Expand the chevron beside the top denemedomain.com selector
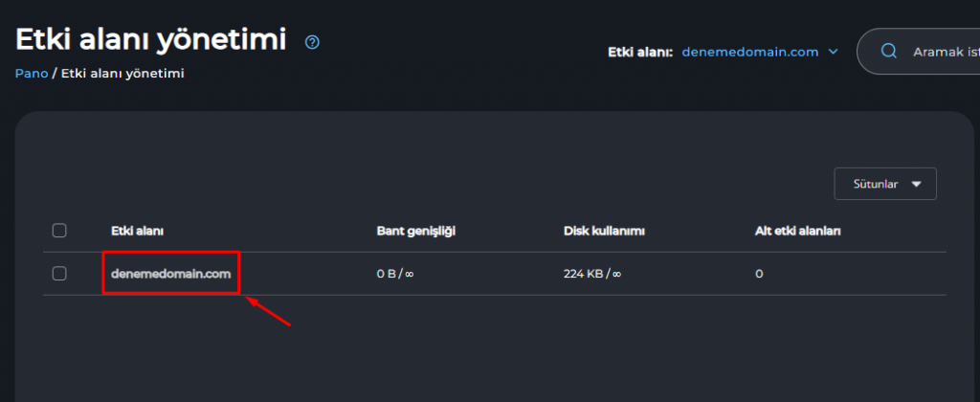980x402 pixels. [x=833, y=52]
